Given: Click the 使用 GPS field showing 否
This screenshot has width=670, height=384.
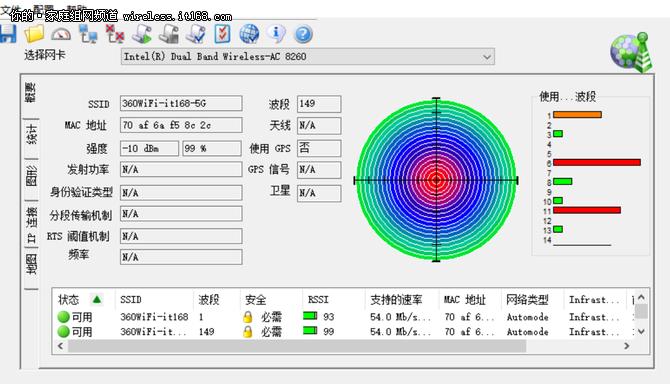Looking at the screenshot, I should (319, 148).
